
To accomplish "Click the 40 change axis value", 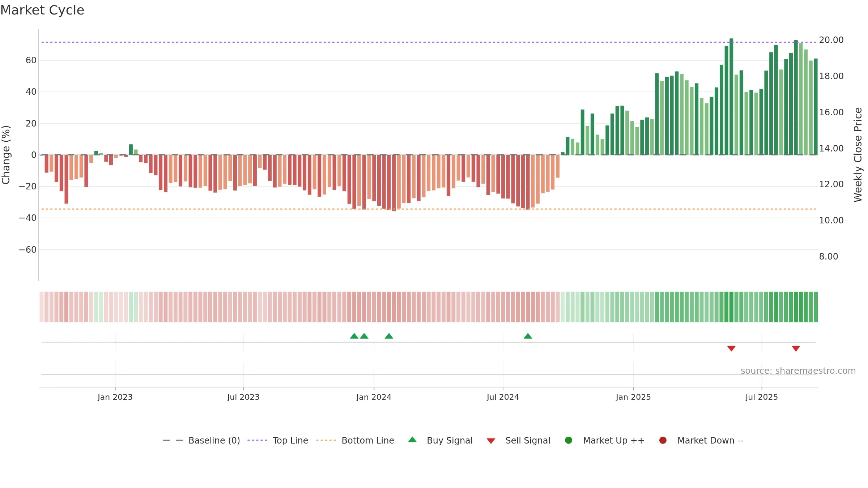I will tap(31, 91).
